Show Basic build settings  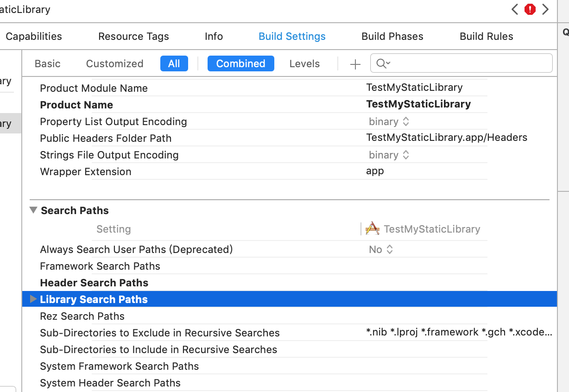pos(48,63)
